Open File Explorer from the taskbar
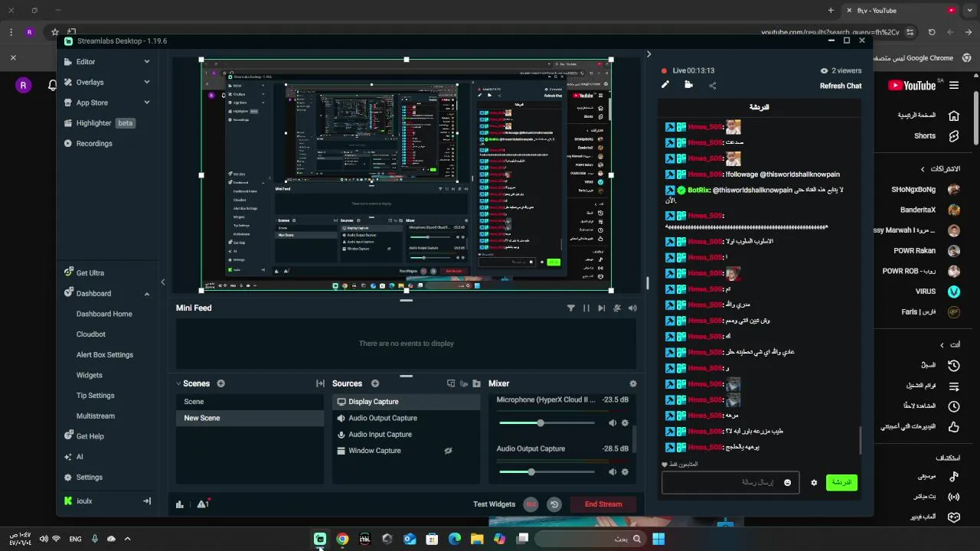 477,539
